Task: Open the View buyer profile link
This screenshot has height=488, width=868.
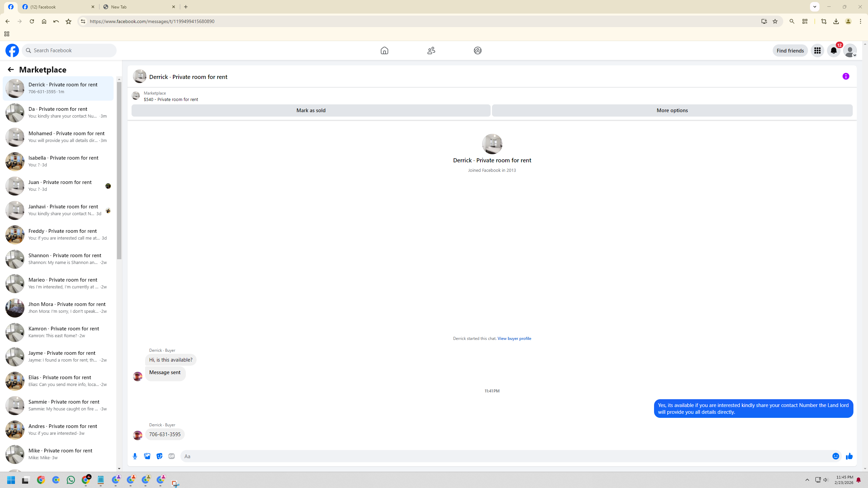Action: 514,338
